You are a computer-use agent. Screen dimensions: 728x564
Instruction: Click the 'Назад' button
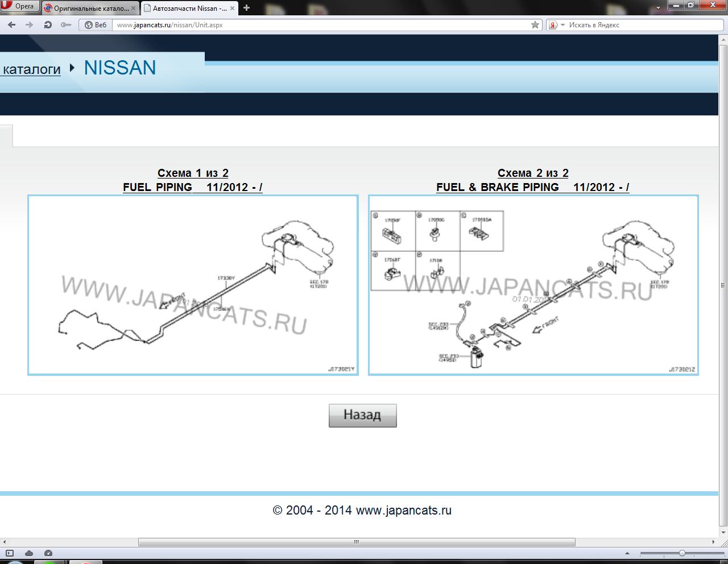coord(362,415)
